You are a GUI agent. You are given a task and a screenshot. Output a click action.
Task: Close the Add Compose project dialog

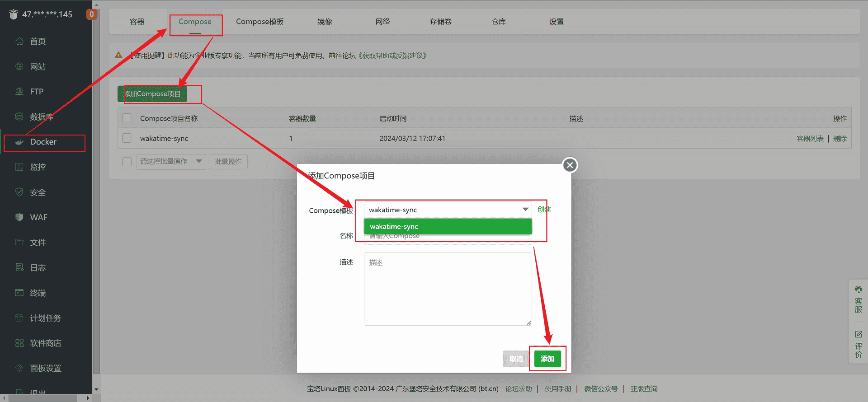(x=570, y=165)
